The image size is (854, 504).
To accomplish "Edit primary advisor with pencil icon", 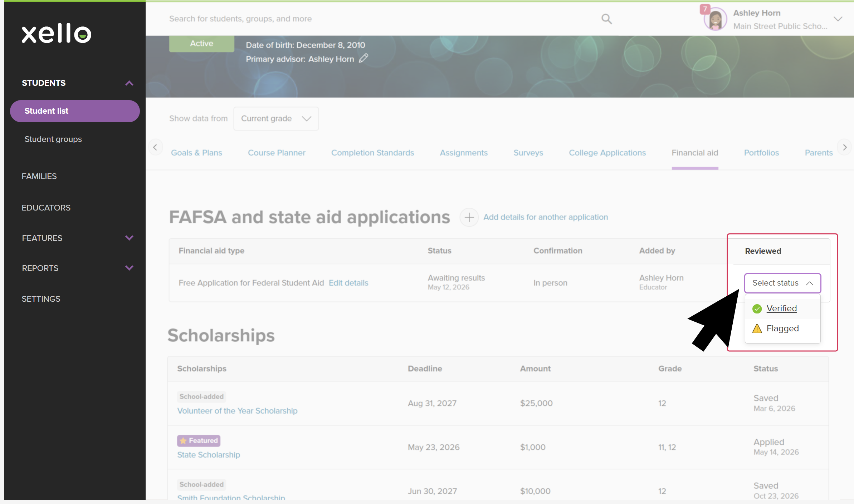I will pos(363,58).
